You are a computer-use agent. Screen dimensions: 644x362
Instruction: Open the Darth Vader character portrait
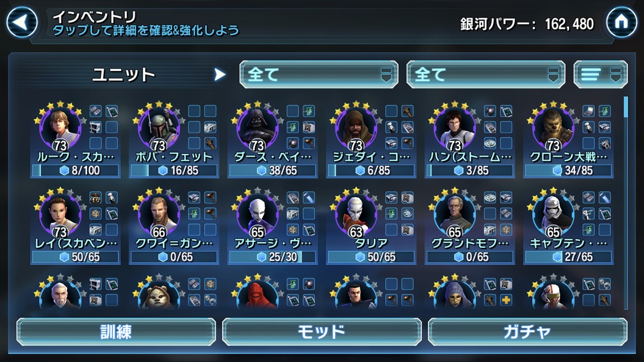(x=258, y=127)
